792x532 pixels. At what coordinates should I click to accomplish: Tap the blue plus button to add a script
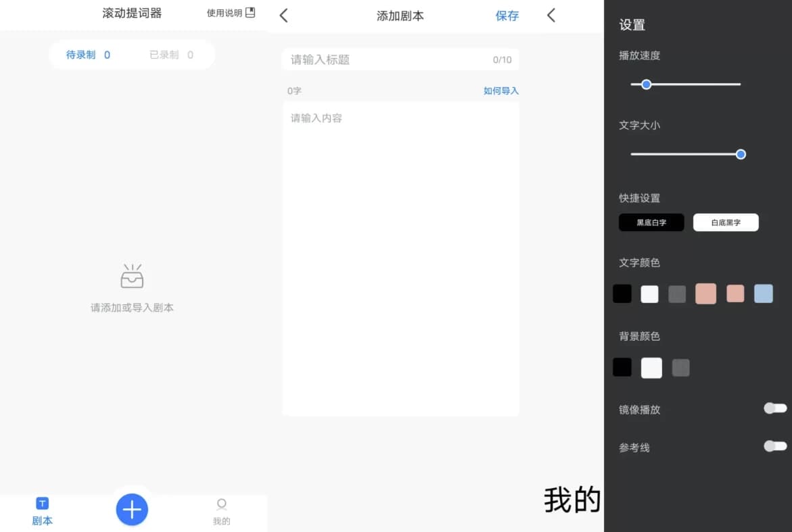[132, 509]
